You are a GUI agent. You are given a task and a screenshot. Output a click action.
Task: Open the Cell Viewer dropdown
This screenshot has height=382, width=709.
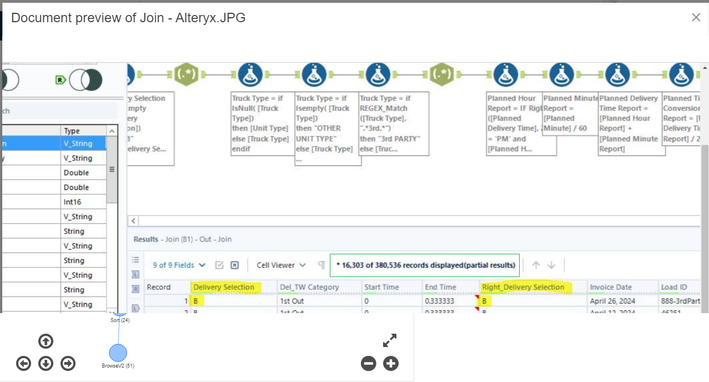(x=281, y=265)
